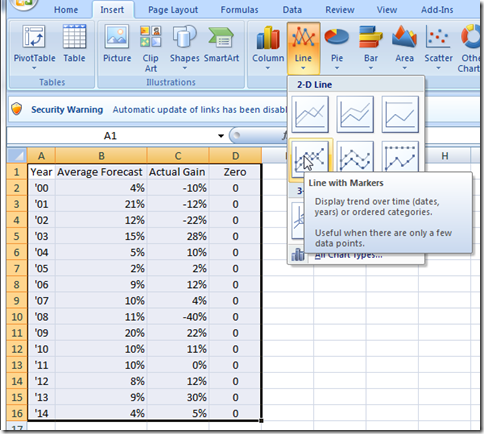Select column header C
The width and height of the screenshot is (484, 434).
(x=178, y=156)
